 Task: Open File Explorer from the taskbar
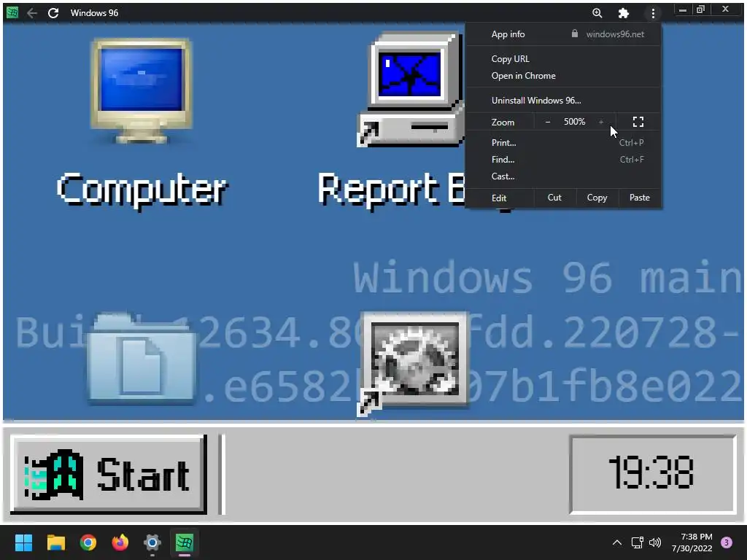(x=55, y=542)
